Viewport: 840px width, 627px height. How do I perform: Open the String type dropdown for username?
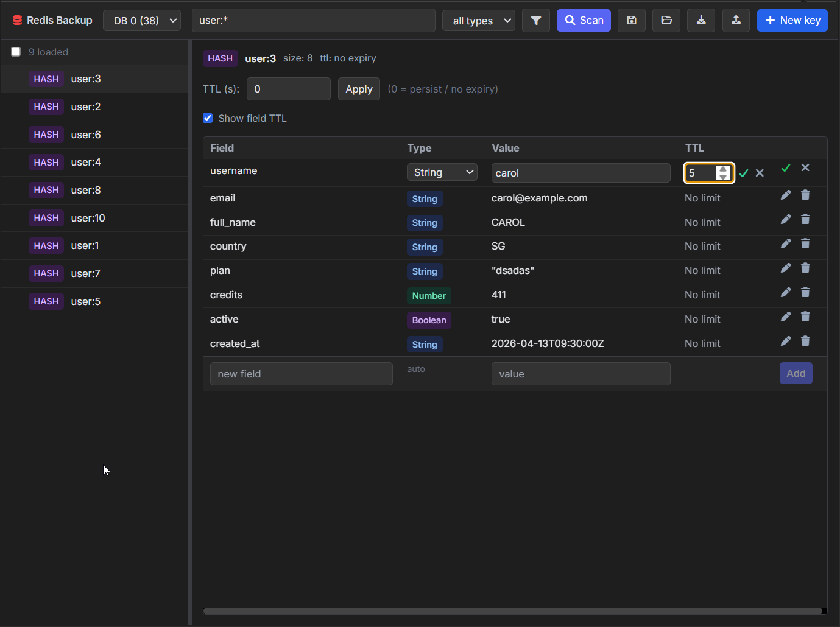point(442,172)
